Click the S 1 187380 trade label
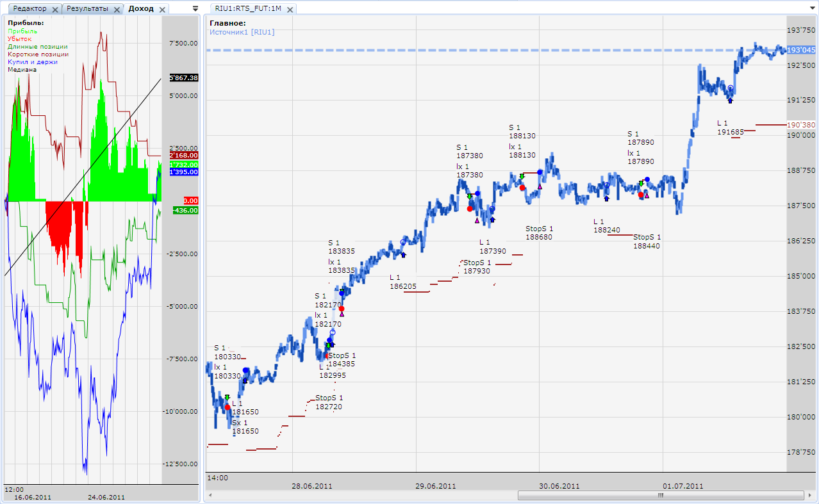Image resolution: width=819 pixels, height=504 pixels. click(x=470, y=151)
